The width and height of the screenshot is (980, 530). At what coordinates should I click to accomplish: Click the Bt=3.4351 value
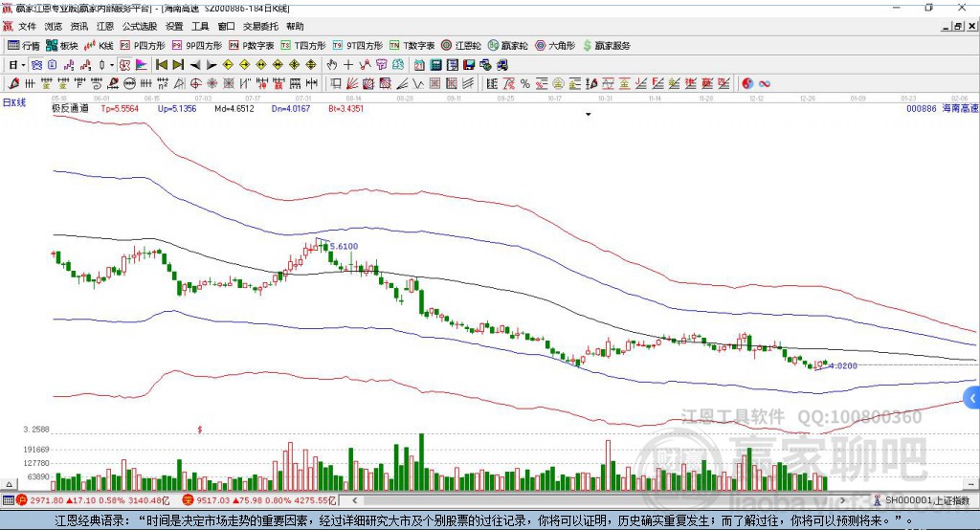[x=346, y=108]
